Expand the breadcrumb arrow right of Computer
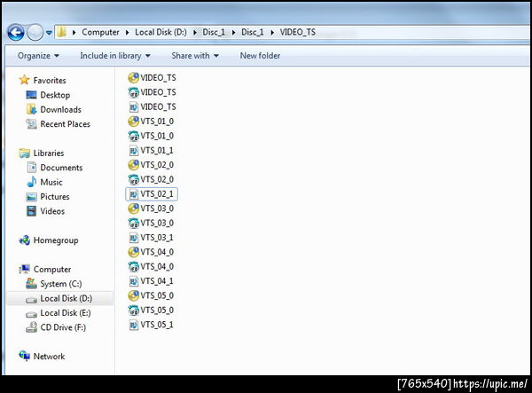The width and height of the screenshot is (532, 393). coord(127,33)
